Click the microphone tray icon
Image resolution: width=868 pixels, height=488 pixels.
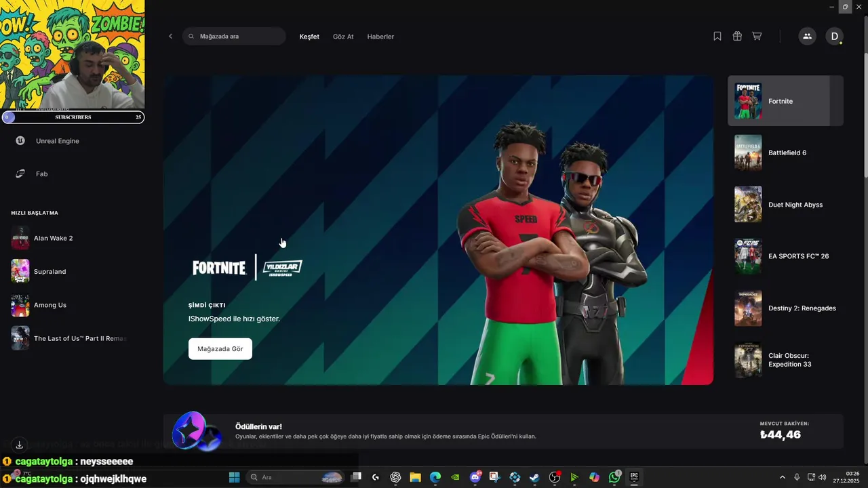click(797, 477)
